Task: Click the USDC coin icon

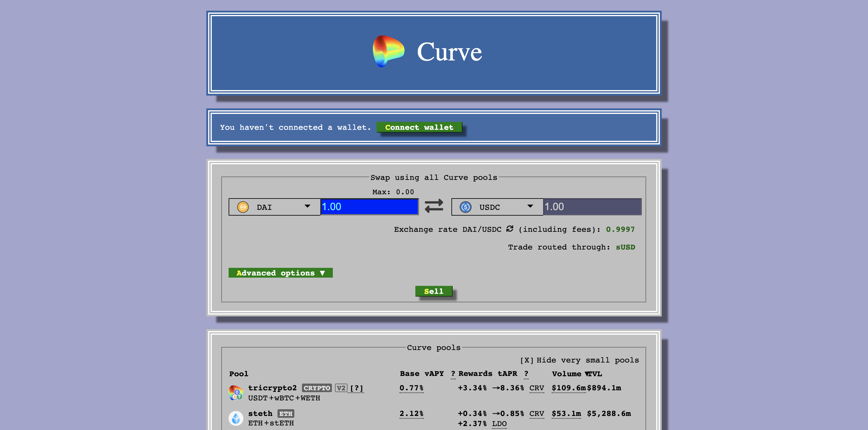Action: click(465, 207)
